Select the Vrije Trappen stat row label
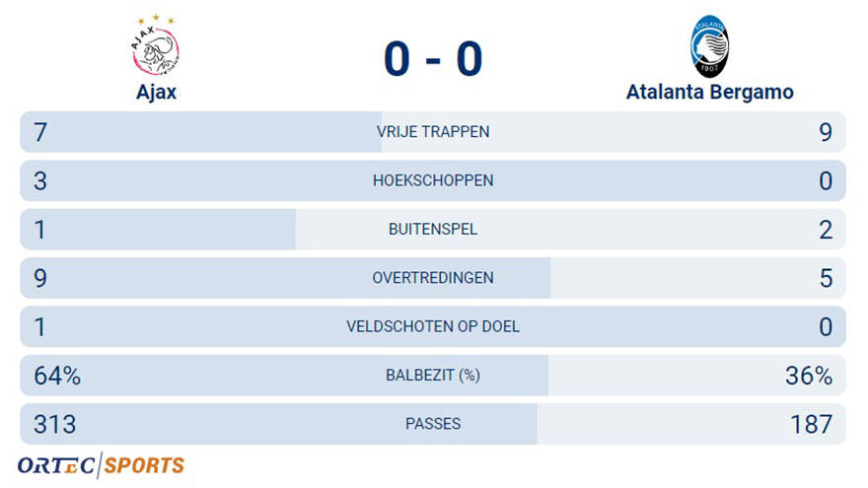Viewport: 868px width, 488px height. pos(433,132)
